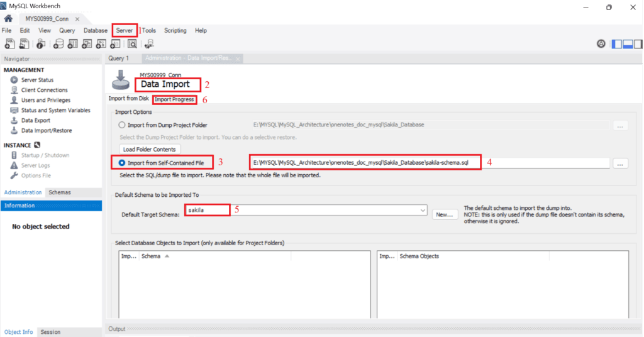Click the Data Export icon
Viewport: 644px width, 337px height.
click(x=14, y=120)
